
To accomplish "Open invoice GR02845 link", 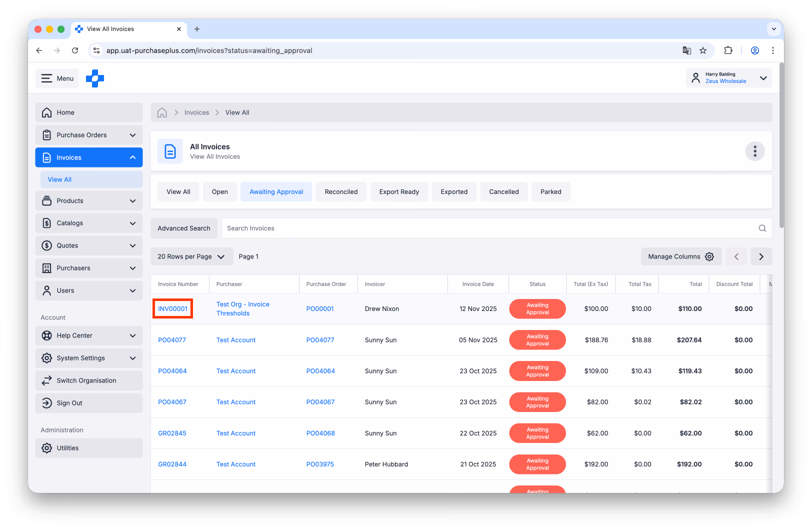I will coord(172,433).
